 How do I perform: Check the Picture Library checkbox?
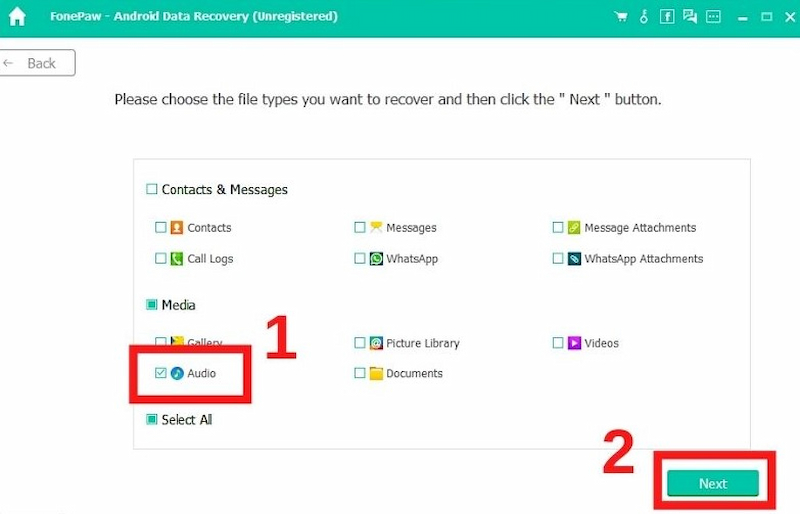coord(360,342)
